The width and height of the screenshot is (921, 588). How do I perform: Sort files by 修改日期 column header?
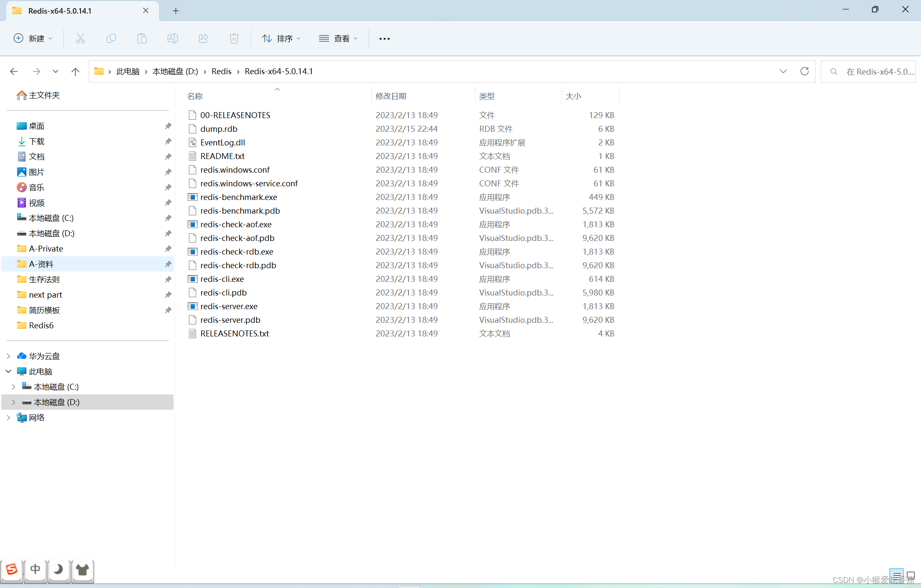click(391, 96)
